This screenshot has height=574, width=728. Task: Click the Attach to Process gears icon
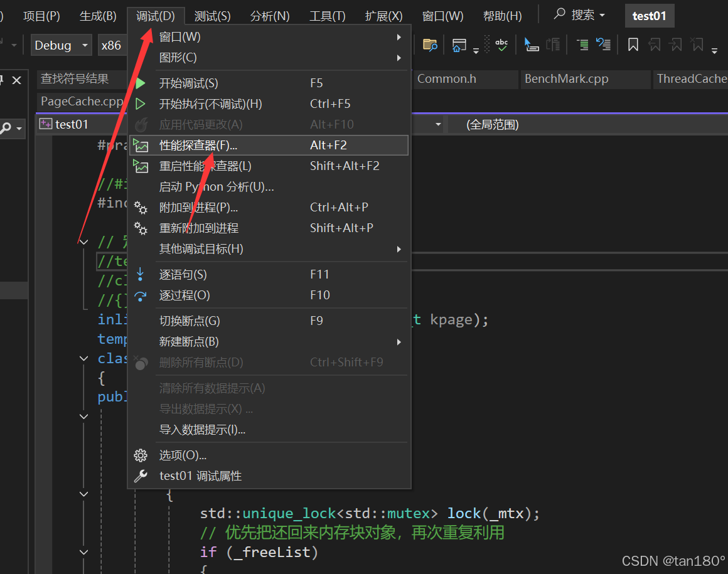point(141,208)
